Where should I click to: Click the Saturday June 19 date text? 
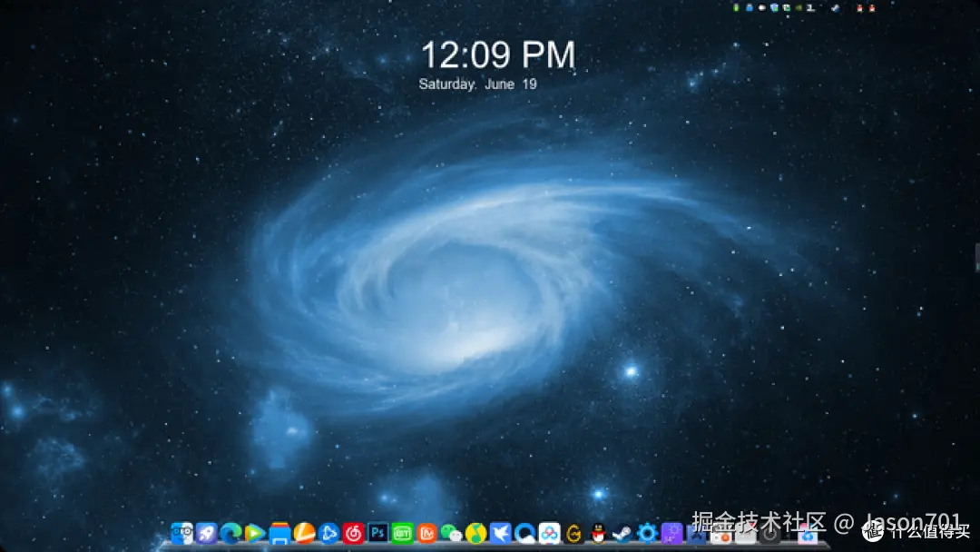tap(477, 84)
